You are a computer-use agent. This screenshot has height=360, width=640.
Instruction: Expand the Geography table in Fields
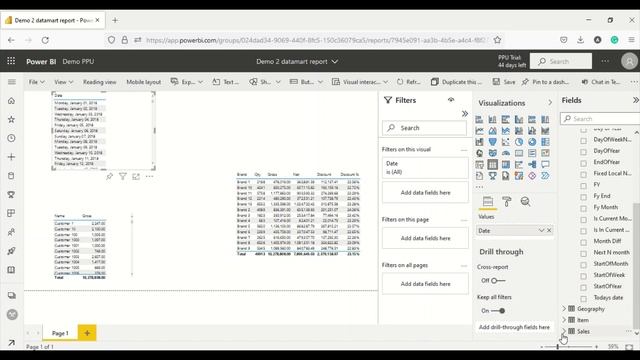point(564,309)
